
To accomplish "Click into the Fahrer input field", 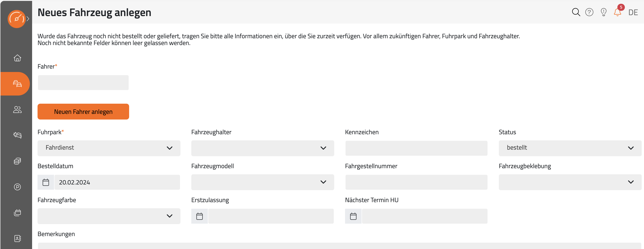I will 83,83.
